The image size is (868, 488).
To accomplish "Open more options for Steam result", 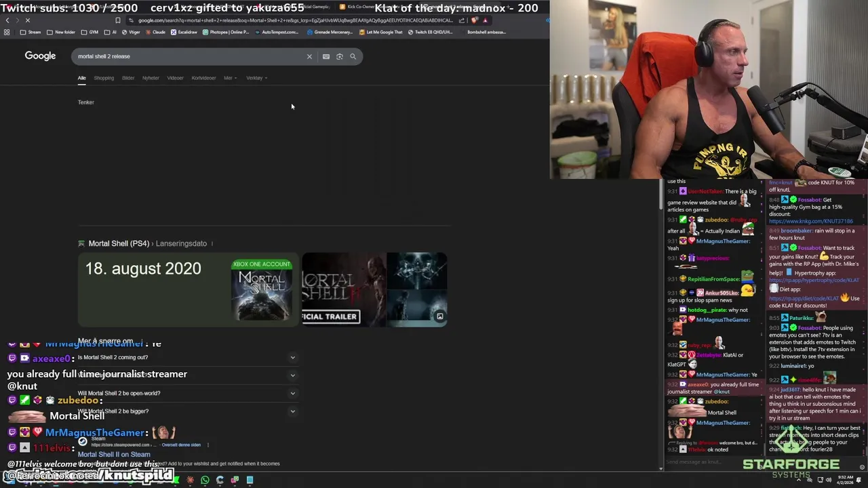I will (x=208, y=445).
